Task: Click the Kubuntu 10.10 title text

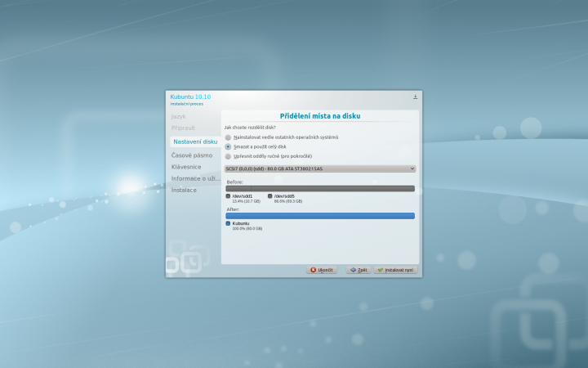Action: click(x=190, y=96)
